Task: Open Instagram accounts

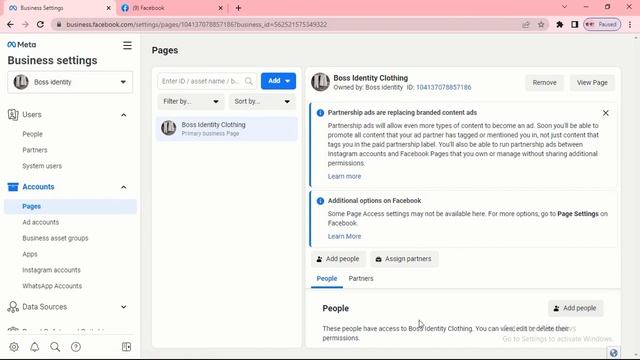Action: [x=51, y=270]
